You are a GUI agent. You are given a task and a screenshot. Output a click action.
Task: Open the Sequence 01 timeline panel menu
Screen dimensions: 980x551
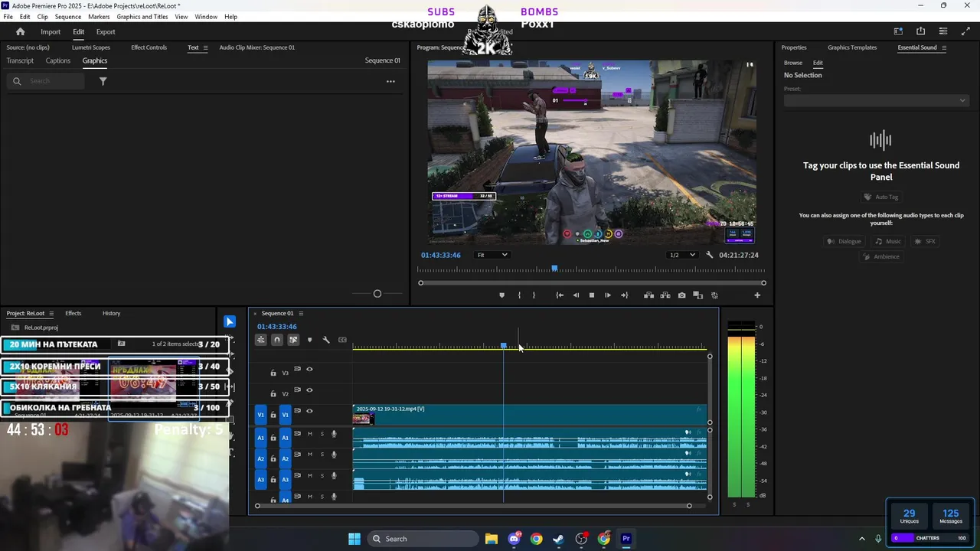tap(301, 313)
